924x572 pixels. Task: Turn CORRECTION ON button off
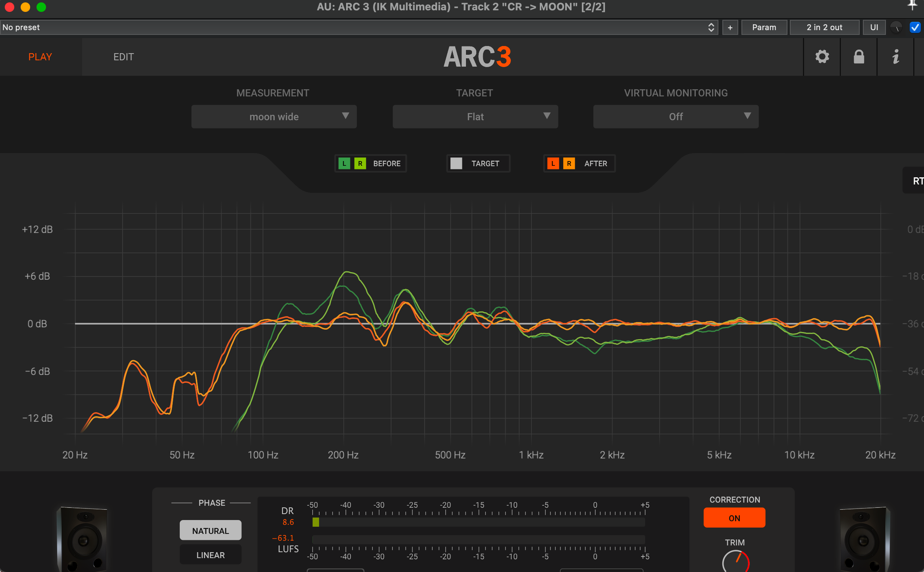click(734, 518)
